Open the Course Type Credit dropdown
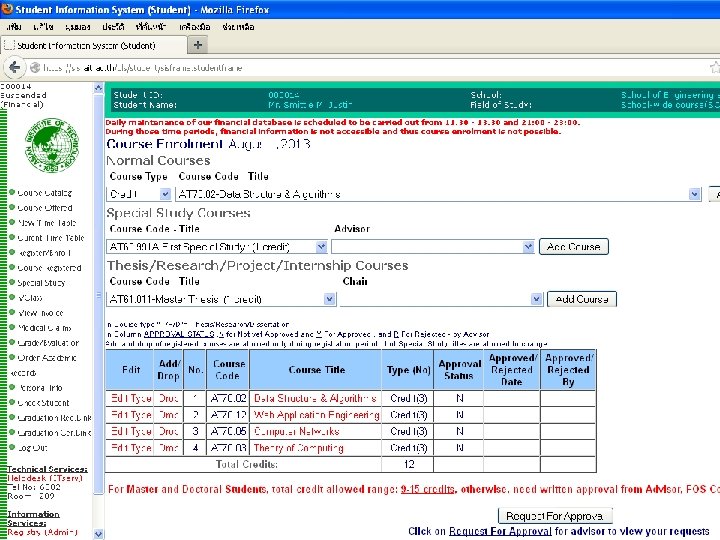 click(165, 194)
